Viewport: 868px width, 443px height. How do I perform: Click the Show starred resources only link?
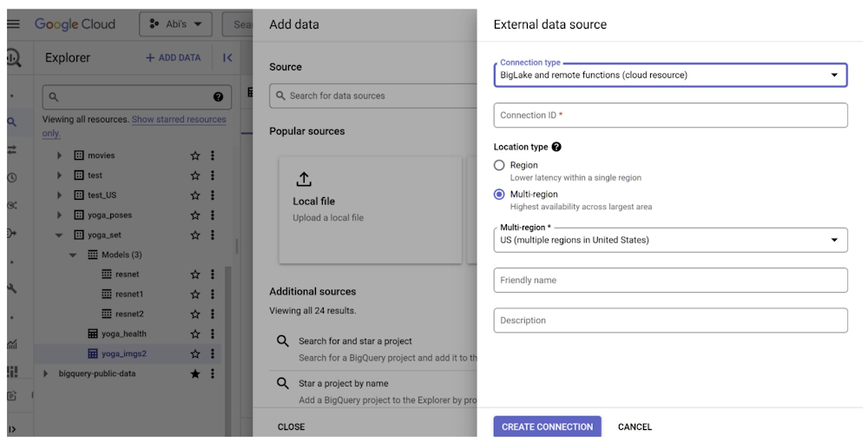coord(178,120)
